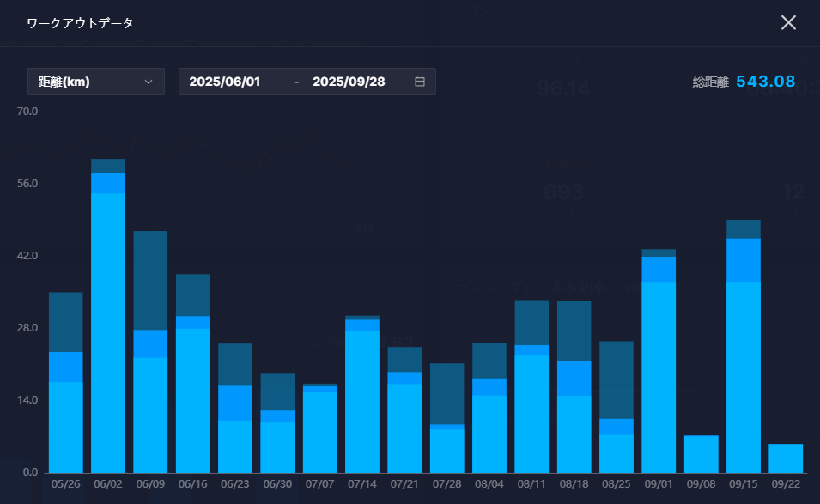Close the ワークアウトデータ dialog
This screenshot has height=504, width=820.
pos(788,22)
